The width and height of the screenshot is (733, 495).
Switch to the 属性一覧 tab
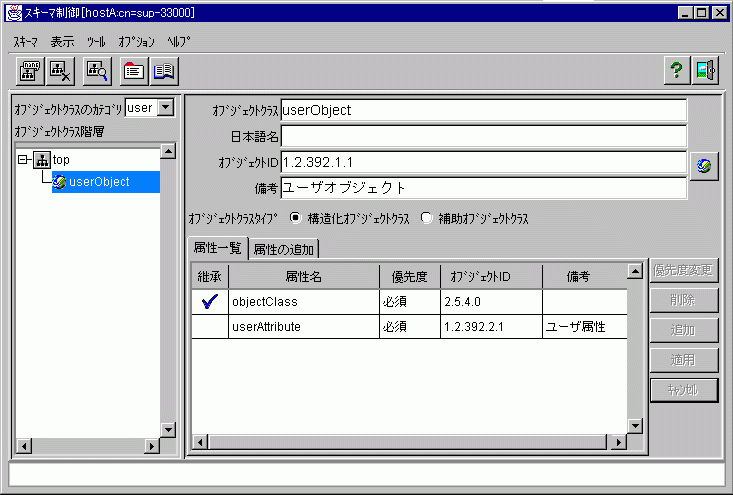pos(217,248)
